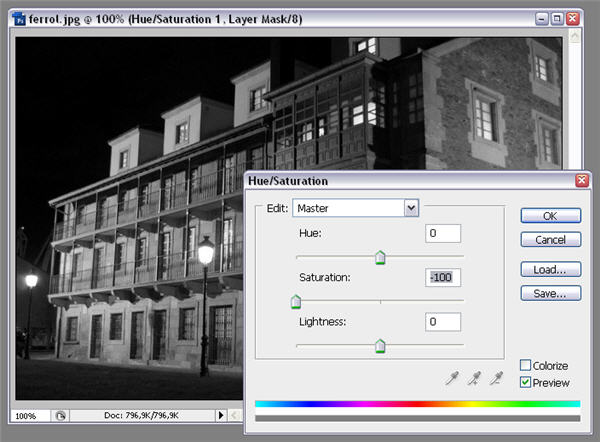Click the Save... button
600x442 pixels.
tap(550, 293)
